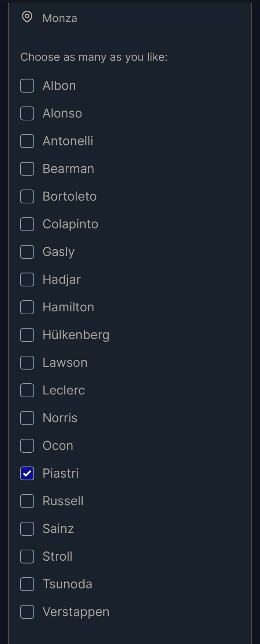Click the location pin icon beside Monza
This screenshot has height=644, width=260.
27,17
